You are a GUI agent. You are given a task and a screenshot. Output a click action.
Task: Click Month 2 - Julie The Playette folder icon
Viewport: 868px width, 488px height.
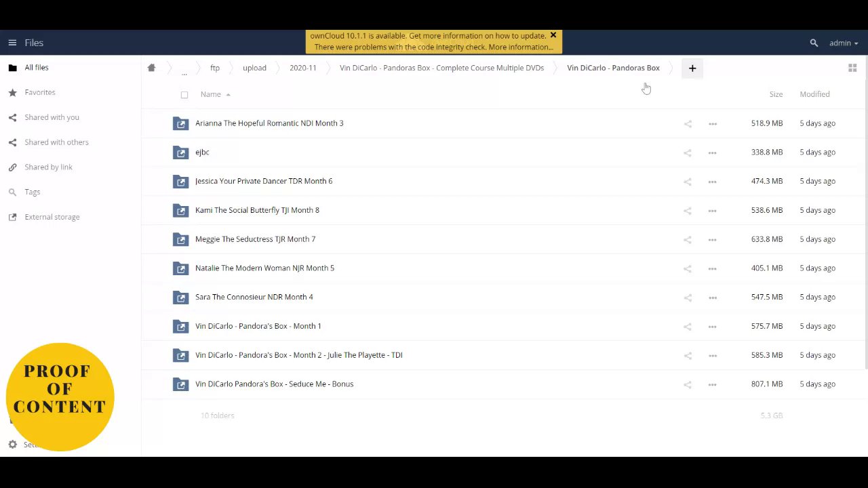180,355
